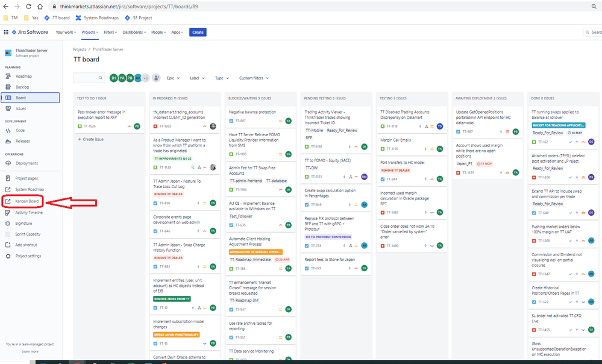Click the top-right Jira search box

(592, 33)
